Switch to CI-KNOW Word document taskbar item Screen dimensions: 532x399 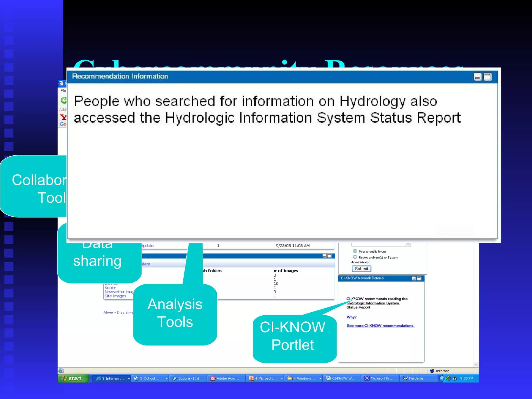click(x=342, y=378)
